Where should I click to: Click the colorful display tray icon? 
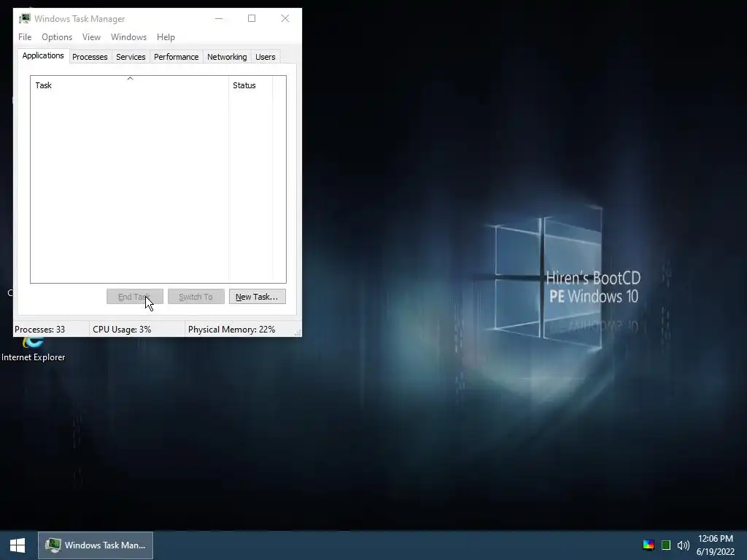(649, 545)
